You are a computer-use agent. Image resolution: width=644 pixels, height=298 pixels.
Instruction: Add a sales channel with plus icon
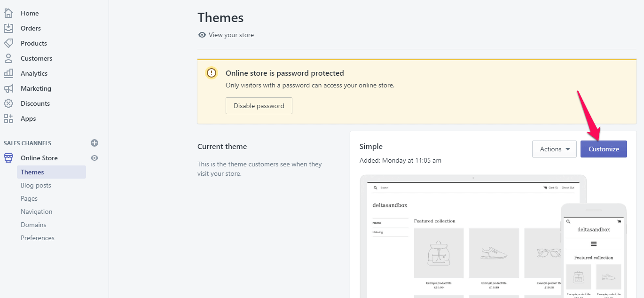[x=94, y=143]
